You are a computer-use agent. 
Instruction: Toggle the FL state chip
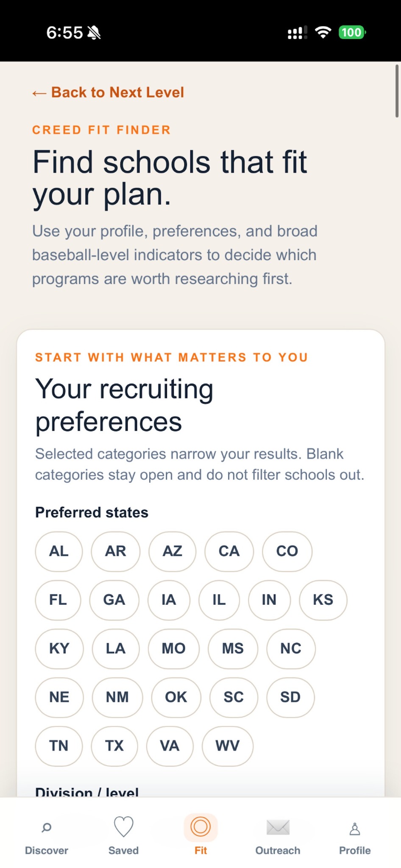click(x=58, y=600)
